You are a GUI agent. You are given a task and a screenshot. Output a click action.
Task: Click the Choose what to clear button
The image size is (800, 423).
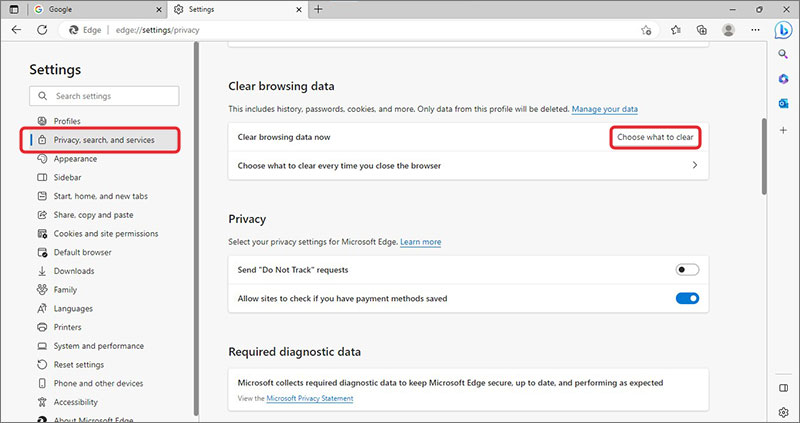655,137
